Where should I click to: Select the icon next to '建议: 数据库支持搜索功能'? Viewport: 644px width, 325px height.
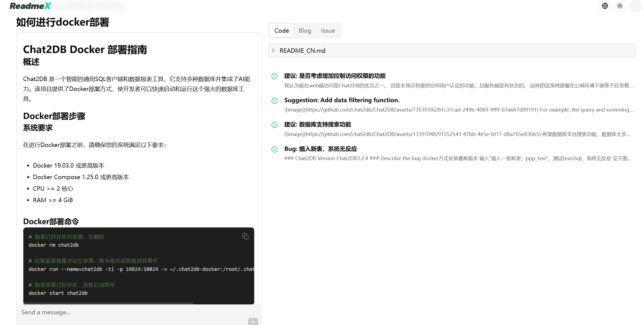275,125
